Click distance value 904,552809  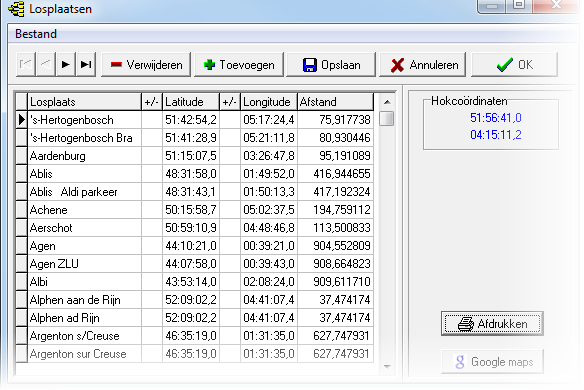pyautogui.click(x=335, y=246)
